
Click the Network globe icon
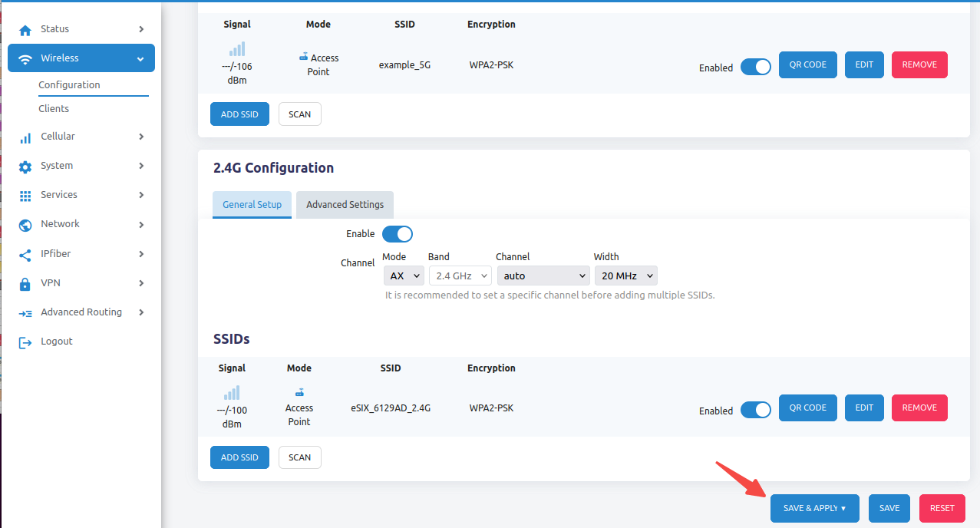click(25, 225)
